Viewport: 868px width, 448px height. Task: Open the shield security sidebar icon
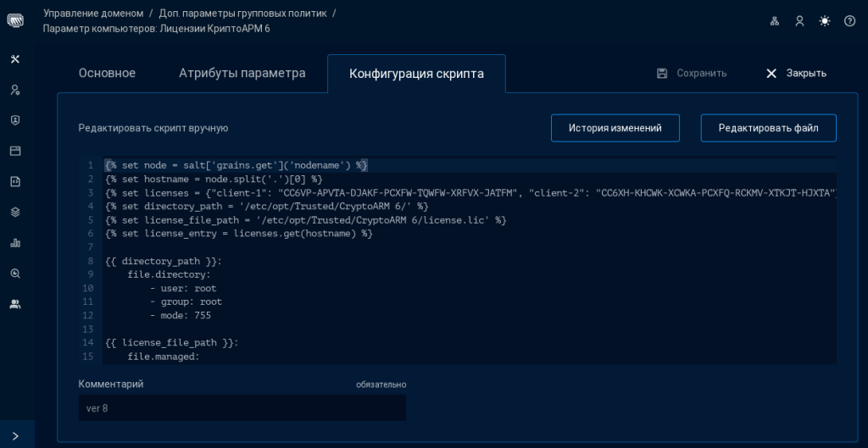(14, 120)
